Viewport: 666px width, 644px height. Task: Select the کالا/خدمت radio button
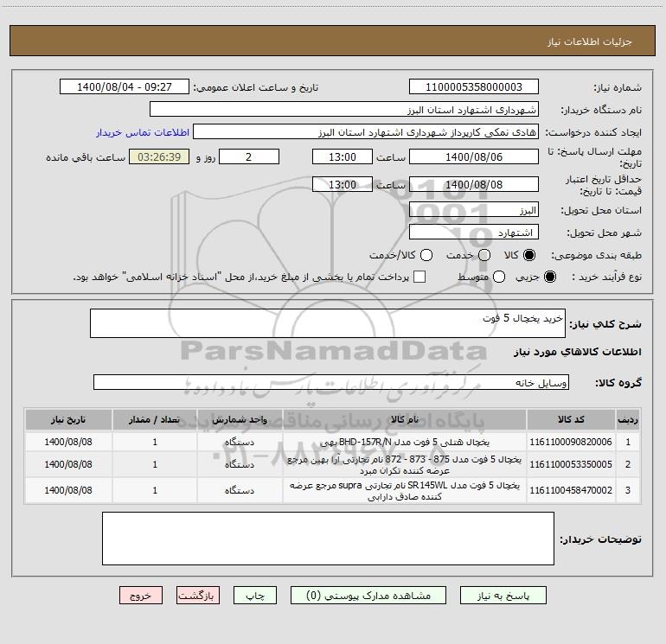click(x=426, y=255)
